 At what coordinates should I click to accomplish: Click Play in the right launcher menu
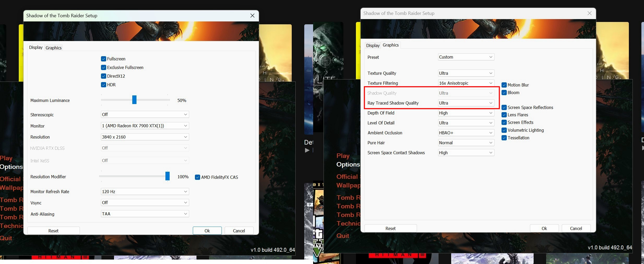coord(343,156)
